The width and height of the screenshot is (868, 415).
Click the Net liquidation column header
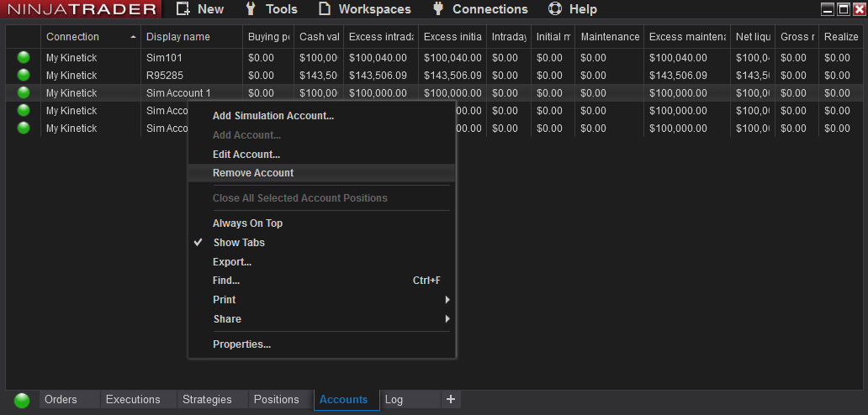[752, 36]
